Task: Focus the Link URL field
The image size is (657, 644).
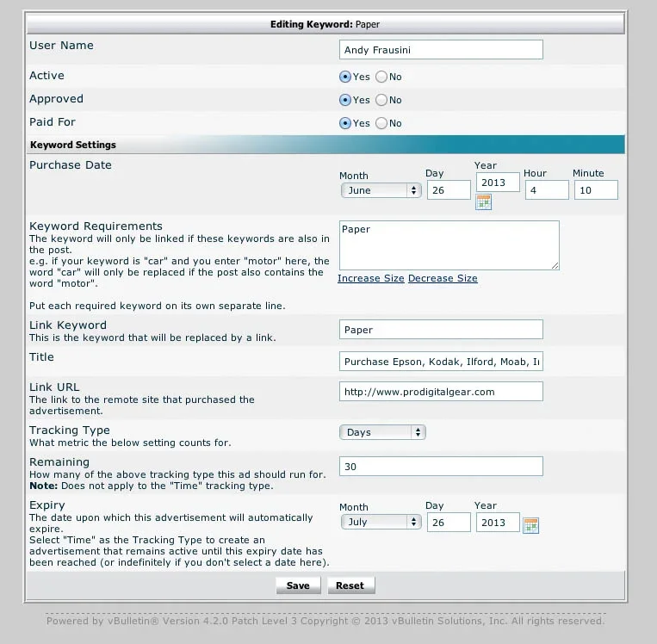Action: coord(441,392)
